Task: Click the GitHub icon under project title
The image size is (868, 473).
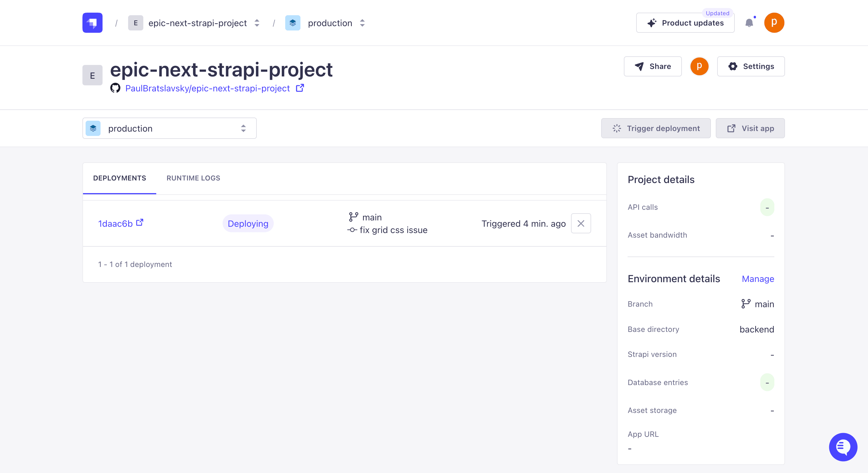Action: [x=115, y=88]
